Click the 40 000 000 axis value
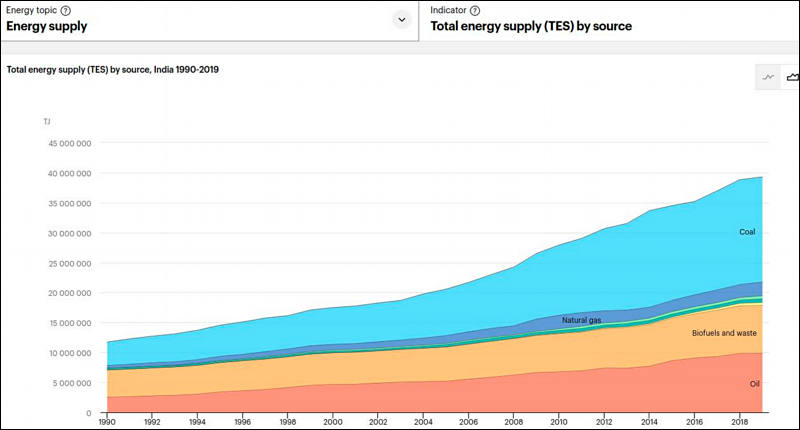This screenshot has height=430, width=800. pyautogui.click(x=70, y=173)
